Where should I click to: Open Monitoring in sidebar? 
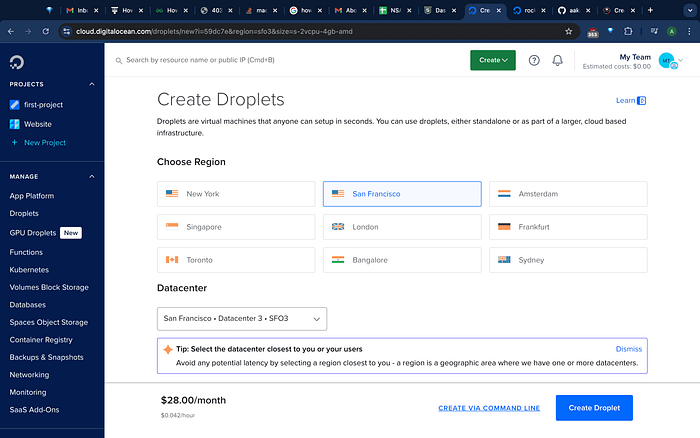click(x=28, y=392)
